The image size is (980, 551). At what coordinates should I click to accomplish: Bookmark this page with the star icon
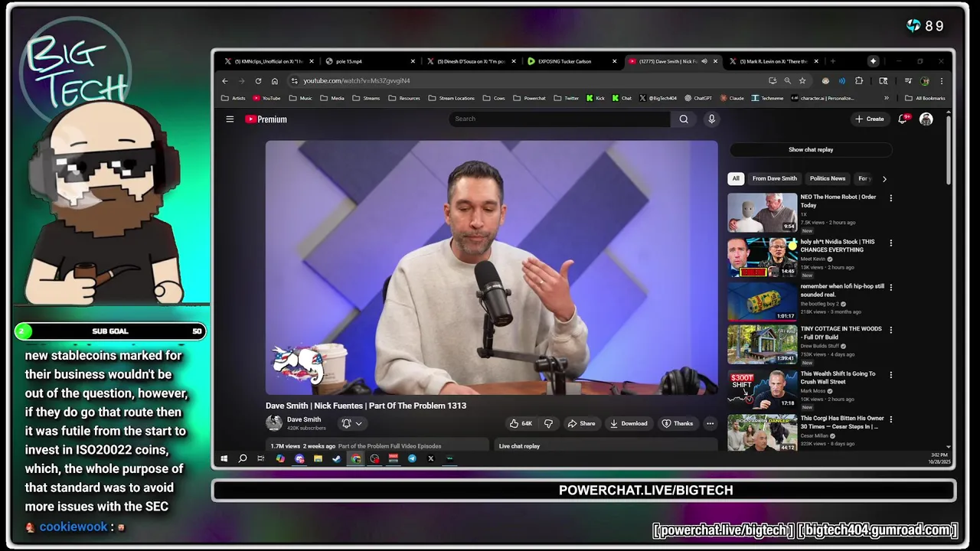(x=802, y=80)
